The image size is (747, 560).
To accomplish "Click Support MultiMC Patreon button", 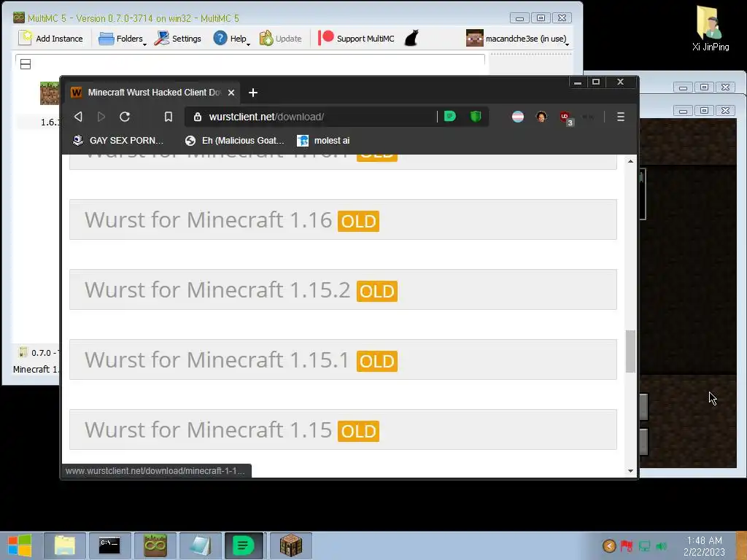I will click(x=356, y=39).
